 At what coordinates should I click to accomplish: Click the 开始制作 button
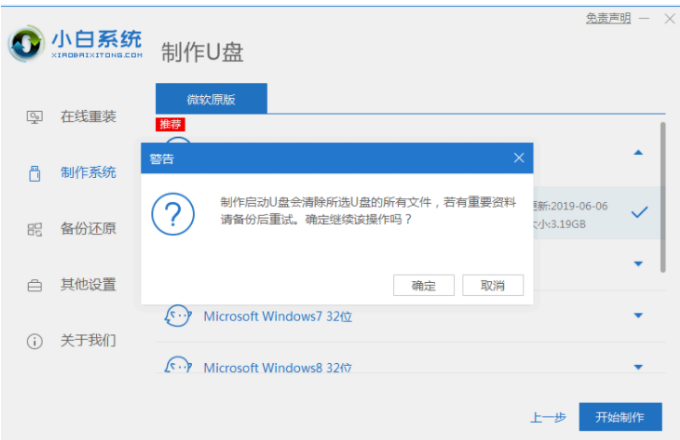coord(619,416)
